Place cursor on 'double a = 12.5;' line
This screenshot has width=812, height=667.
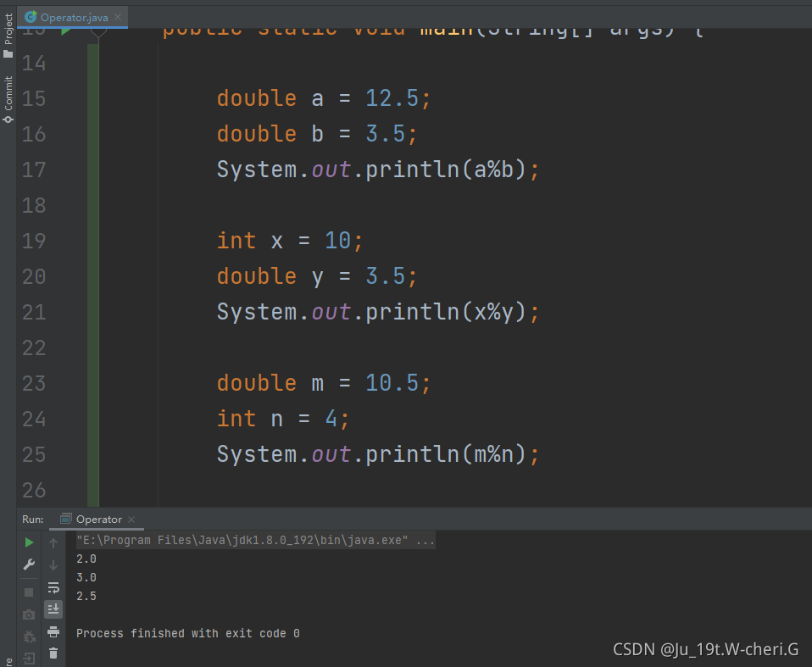[324, 98]
